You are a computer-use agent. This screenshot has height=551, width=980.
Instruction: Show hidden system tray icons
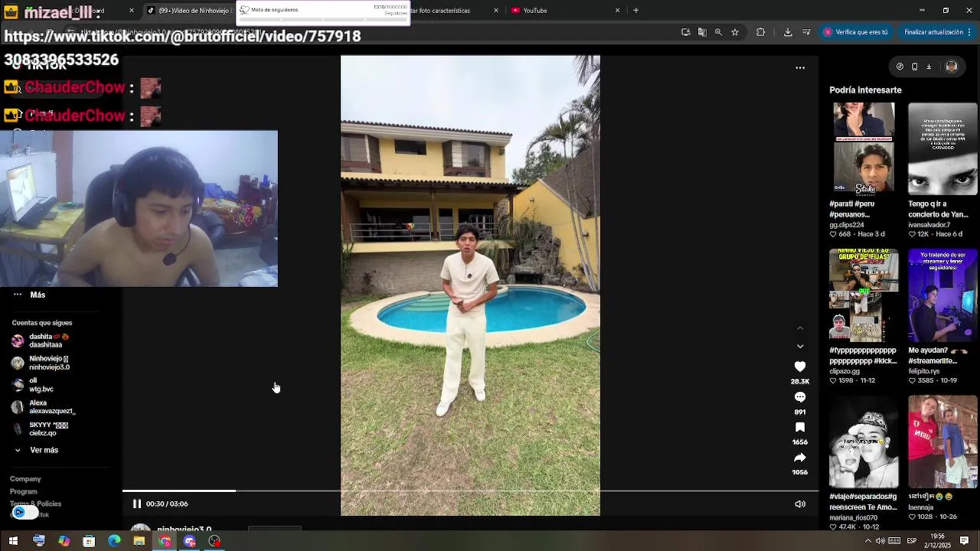point(867,541)
